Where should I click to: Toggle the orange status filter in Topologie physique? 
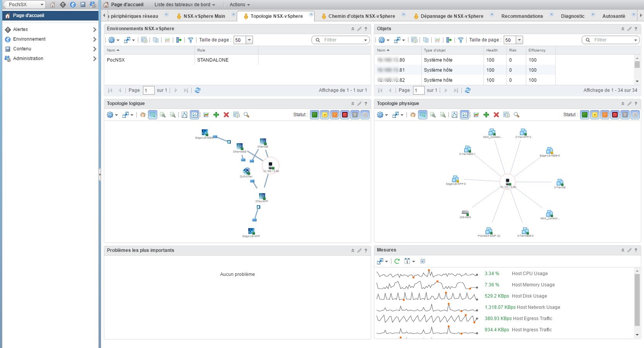(605, 115)
